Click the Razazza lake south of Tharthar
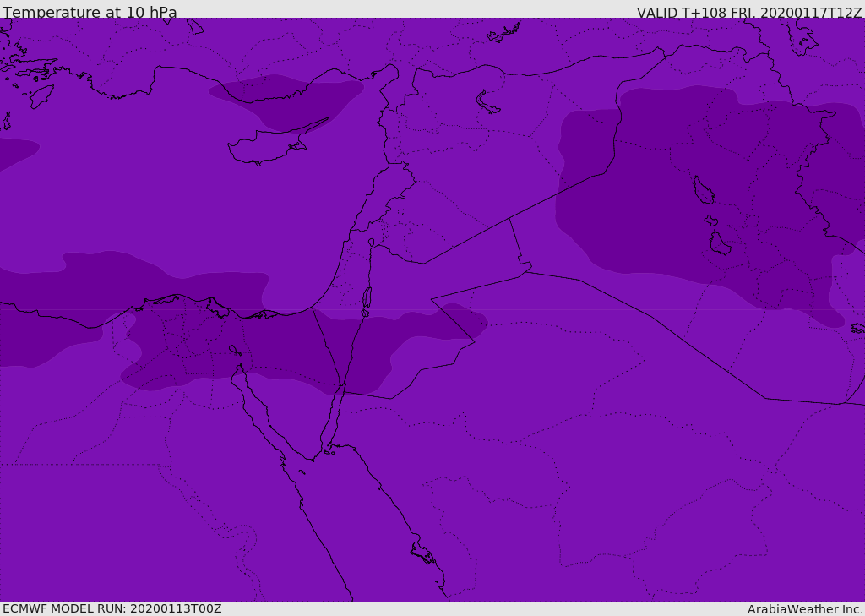 (x=719, y=244)
